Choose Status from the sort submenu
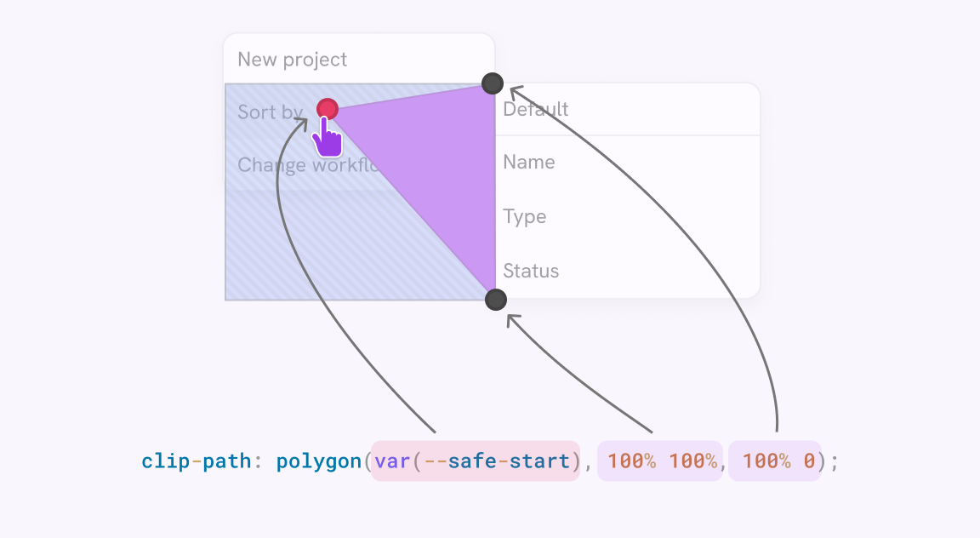The image size is (980, 538). point(531,272)
